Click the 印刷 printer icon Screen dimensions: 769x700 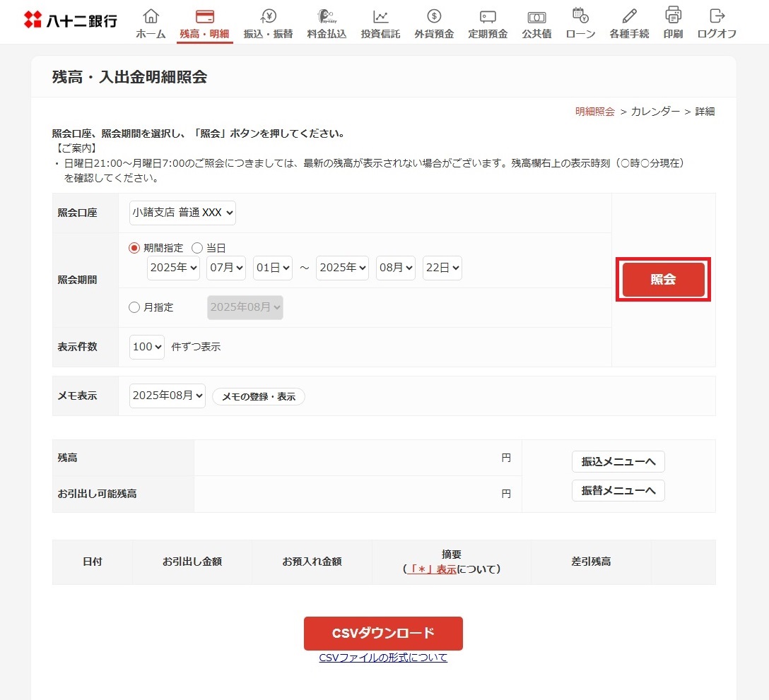tap(673, 15)
